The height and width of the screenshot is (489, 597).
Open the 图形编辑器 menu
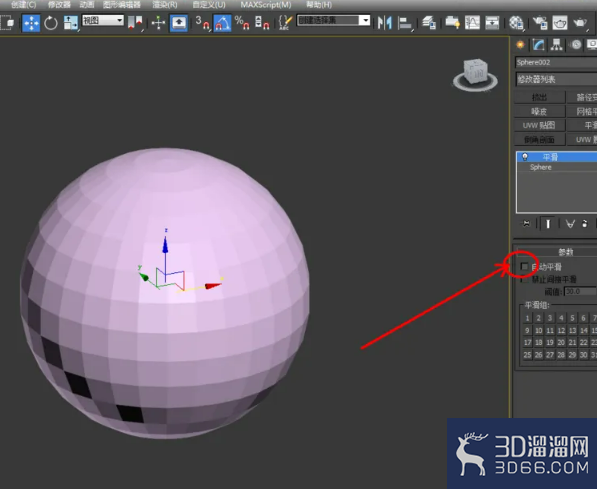pos(121,5)
